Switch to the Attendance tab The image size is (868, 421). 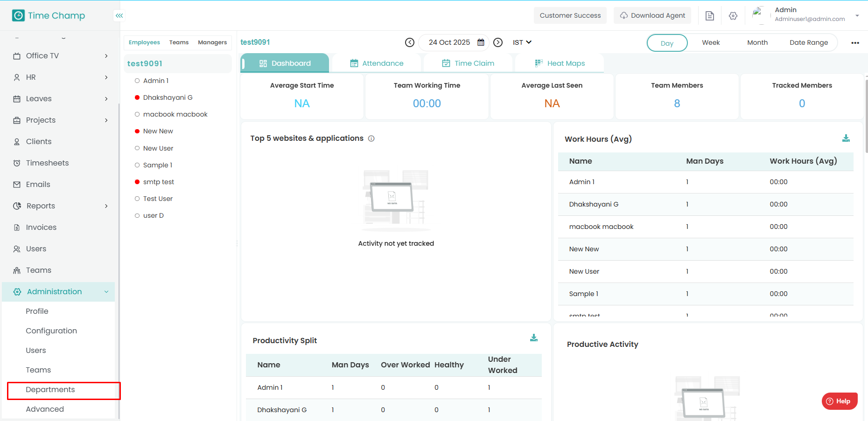(377, 63)
